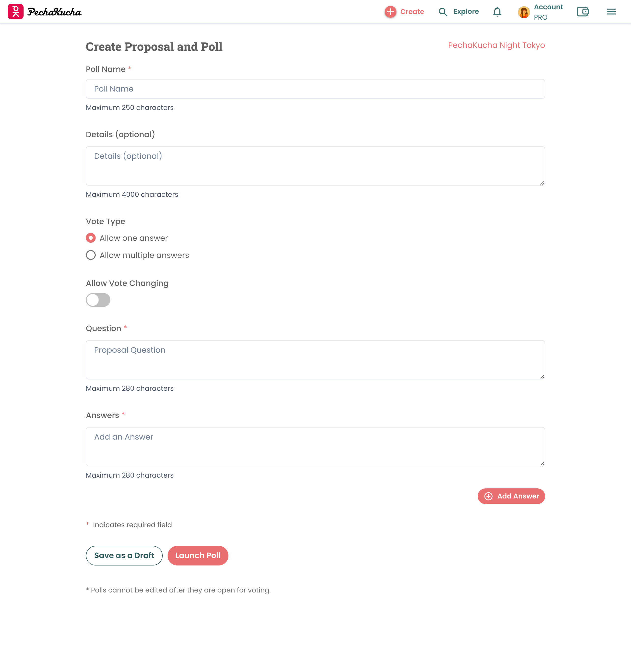Screen dimensions: 631x672
Task: Click the Question textarea resize handle
Action: click(x=542, y=376)
